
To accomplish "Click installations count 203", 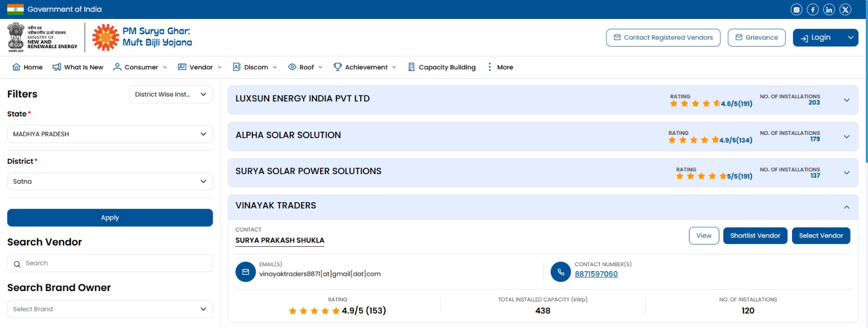I will point(814,102).
